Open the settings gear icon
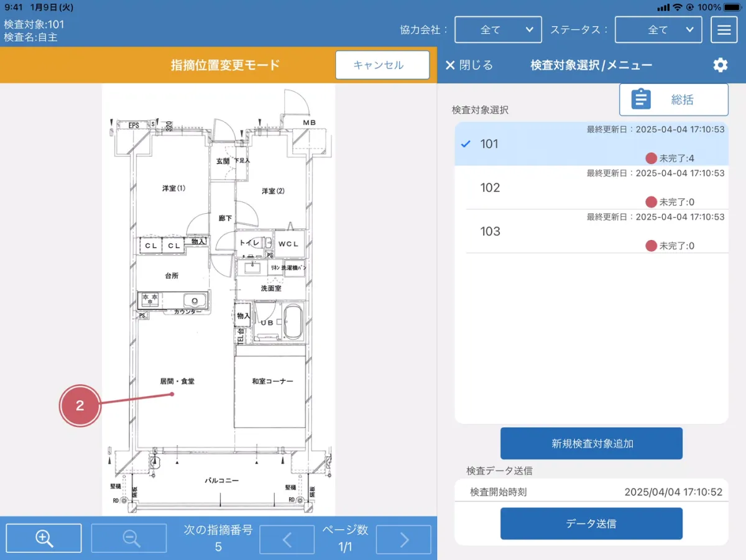 pos(720,65)
